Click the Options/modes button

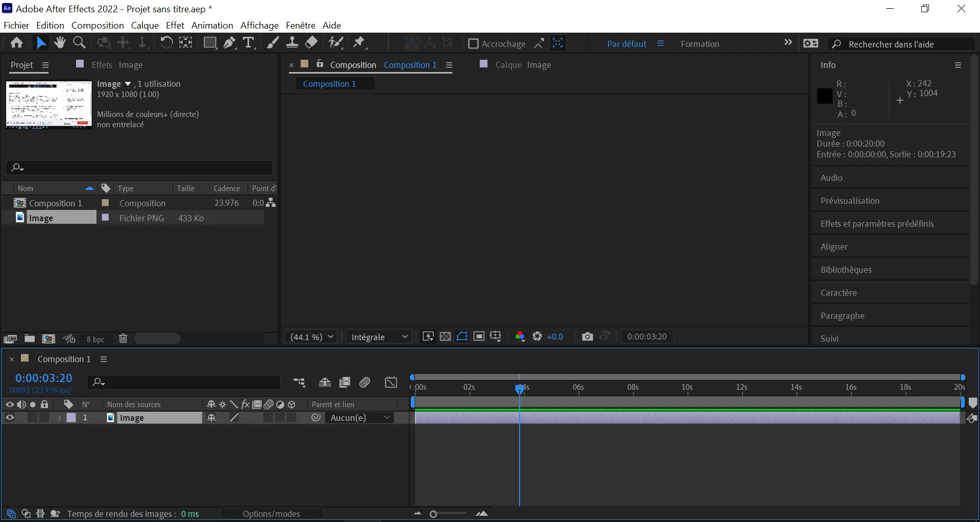(272, 514)
